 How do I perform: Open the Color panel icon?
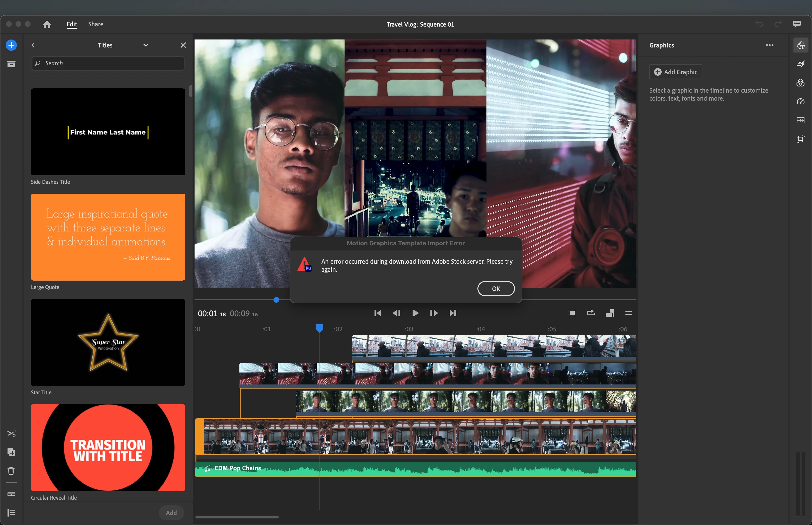click(x=800, y=83)
